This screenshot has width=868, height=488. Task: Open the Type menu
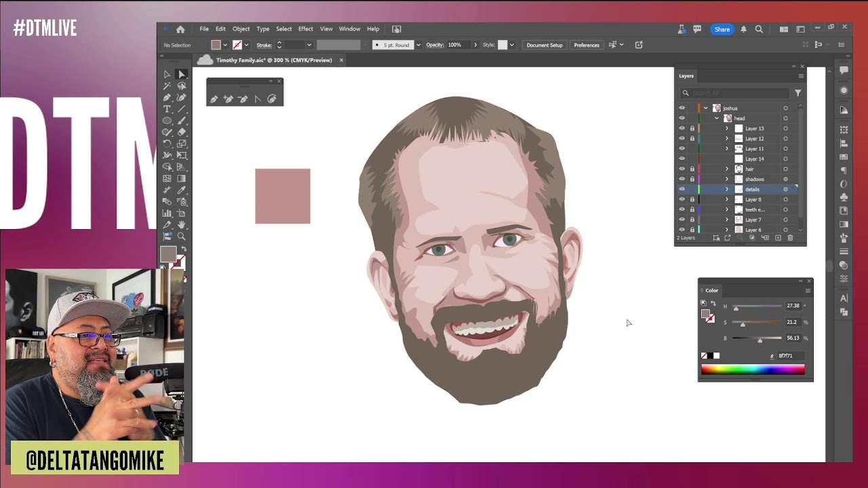click(263, 29)
